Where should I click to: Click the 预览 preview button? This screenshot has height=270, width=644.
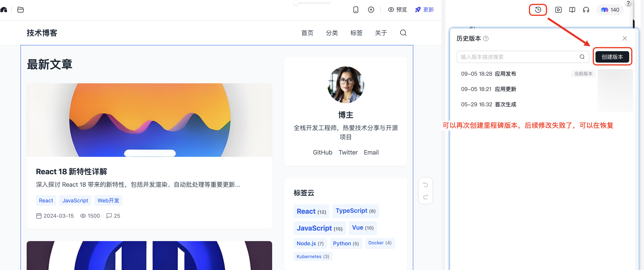point(397,10)
